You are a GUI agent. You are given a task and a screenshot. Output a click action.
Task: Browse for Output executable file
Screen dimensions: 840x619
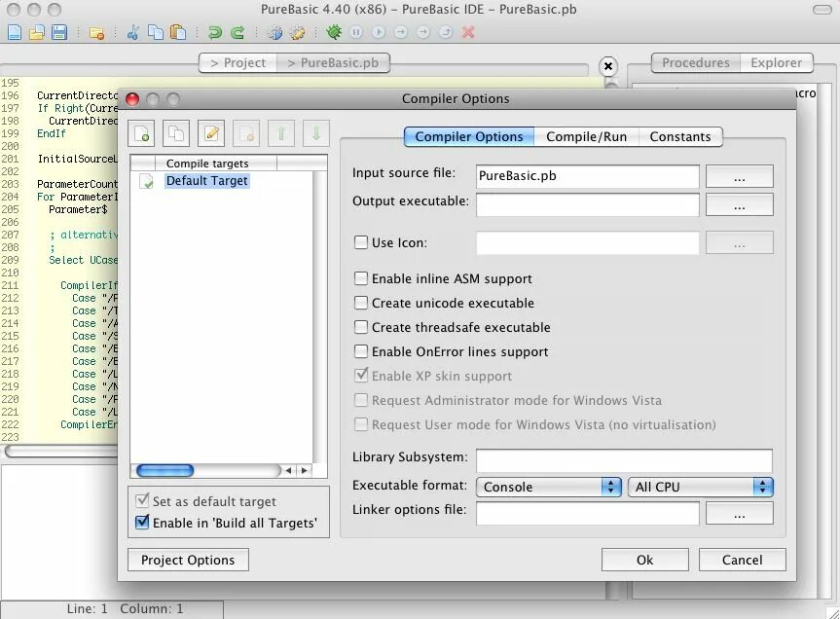coord(739,204)
